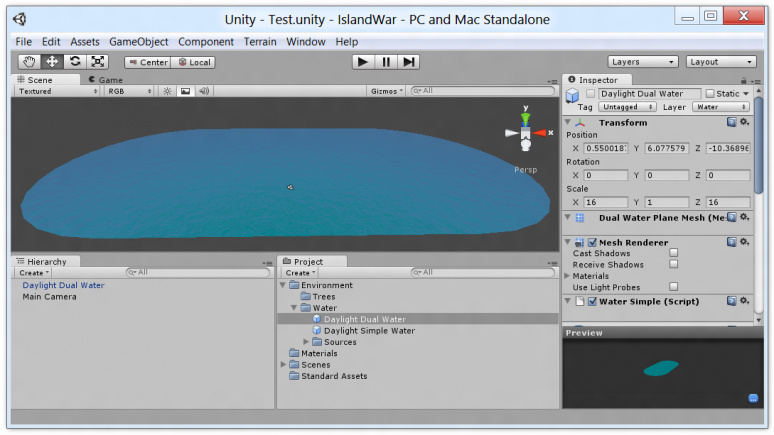Open the Component menu
The width and height of the screenshot is (774, 435).
(x=206, y=42)
